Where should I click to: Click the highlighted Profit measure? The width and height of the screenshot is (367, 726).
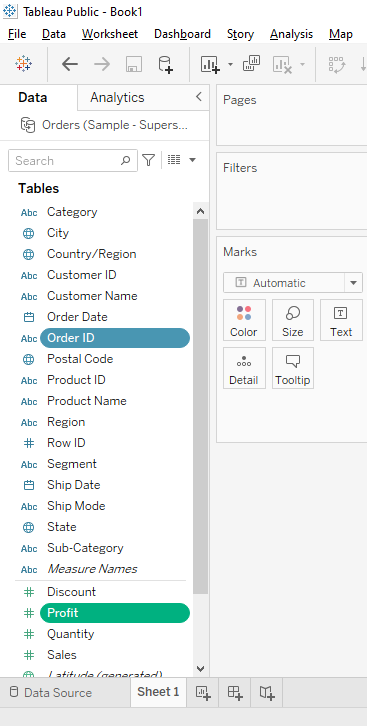[115, 613]
